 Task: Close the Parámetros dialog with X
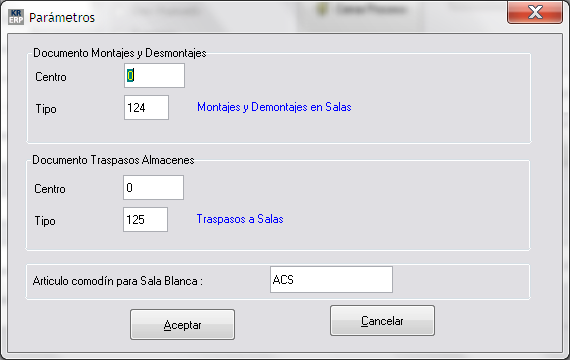point(535,12)
